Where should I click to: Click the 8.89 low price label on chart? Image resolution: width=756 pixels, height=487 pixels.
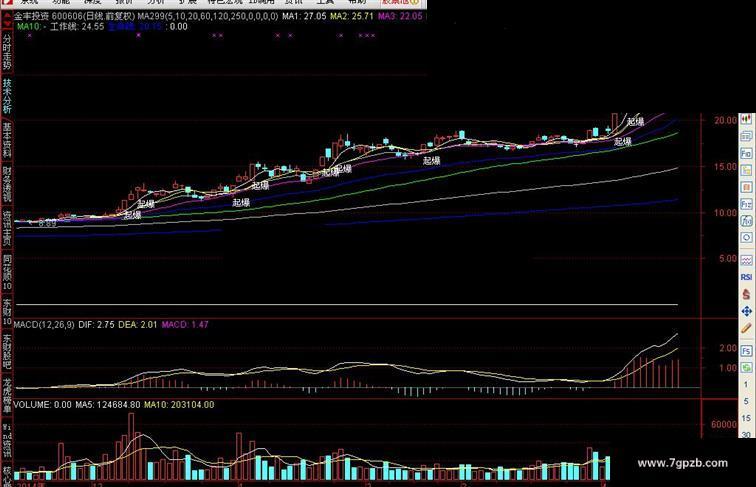(47, 223)
